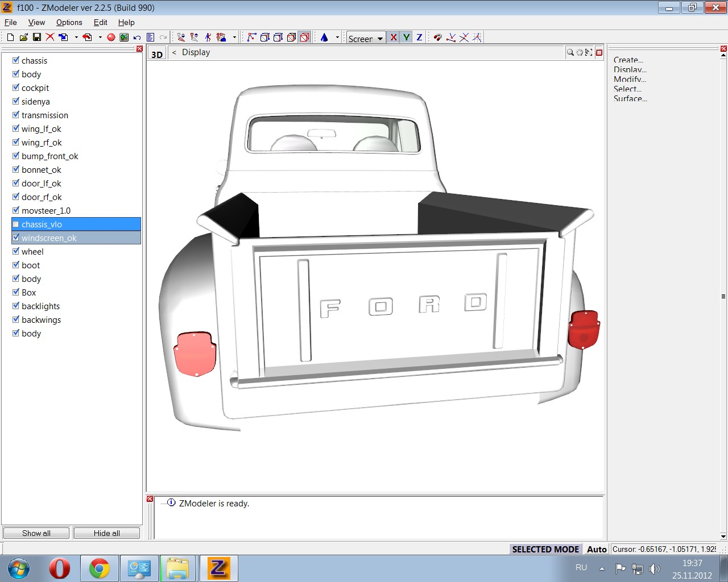Toggle the windscreen_ok checkbox
The height and width of the screenshot is (582, 728).
click(16, 238)
